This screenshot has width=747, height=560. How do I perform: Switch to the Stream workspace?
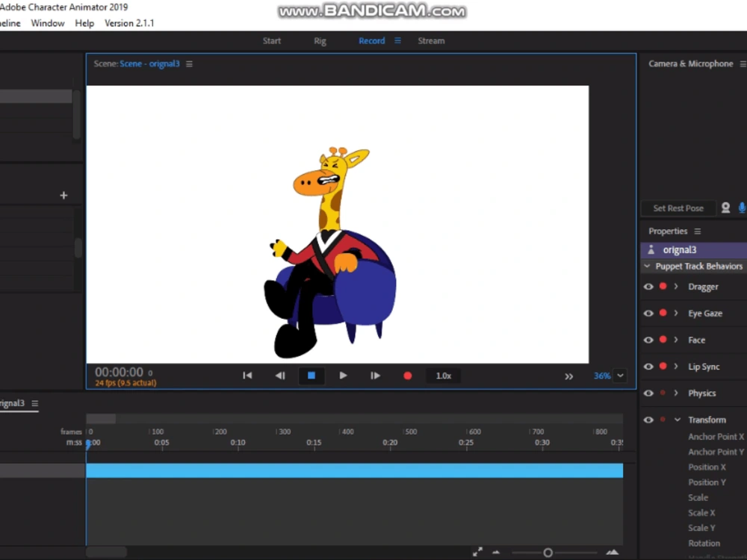pos(431,41)
